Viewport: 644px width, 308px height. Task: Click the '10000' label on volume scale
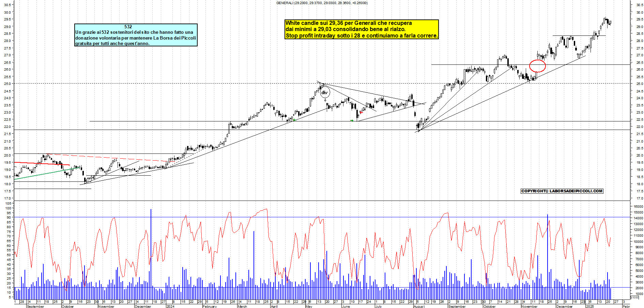coord(638,241)
